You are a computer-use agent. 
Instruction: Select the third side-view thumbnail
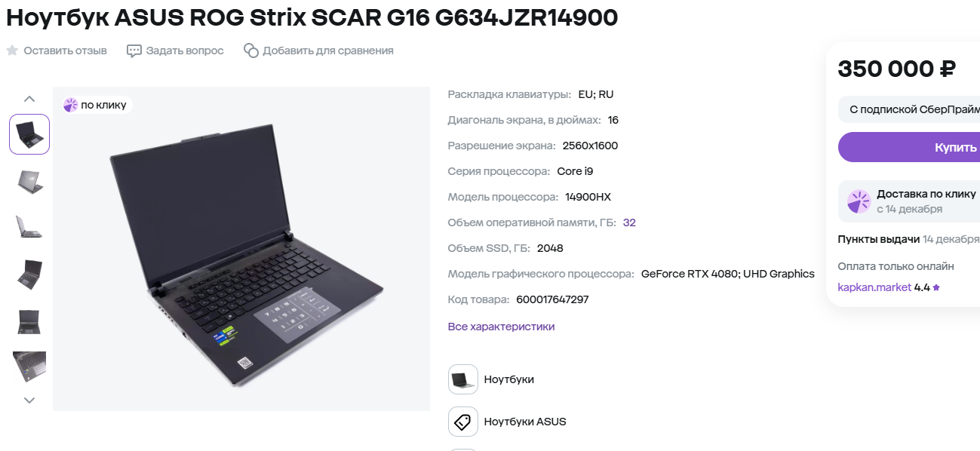[x=29, y=227]
